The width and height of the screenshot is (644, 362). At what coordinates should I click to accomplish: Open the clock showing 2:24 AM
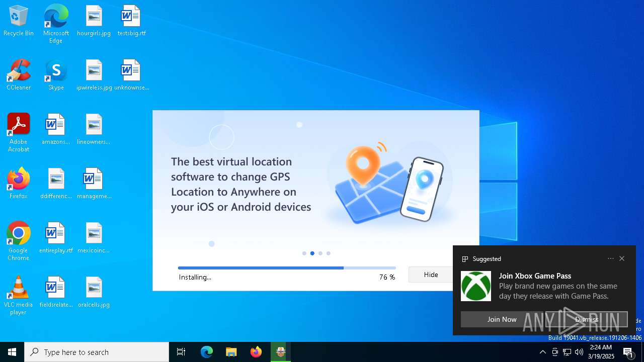coord(601,352)
